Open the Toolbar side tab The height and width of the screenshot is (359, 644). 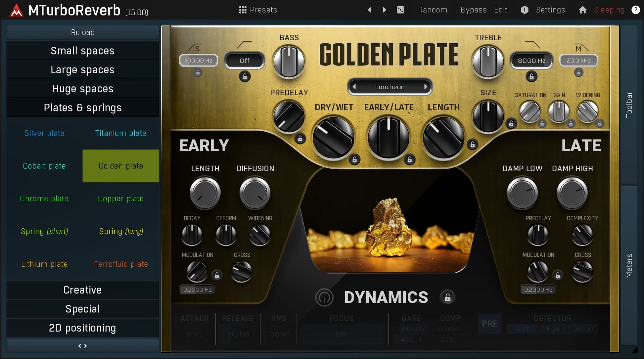click(629, 104)
